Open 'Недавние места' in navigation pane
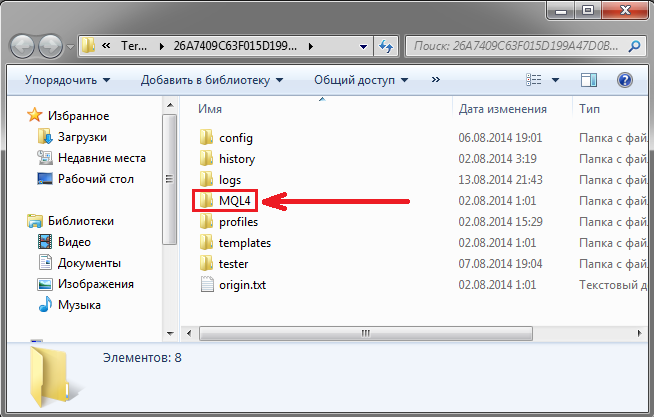 pos(102,158)
